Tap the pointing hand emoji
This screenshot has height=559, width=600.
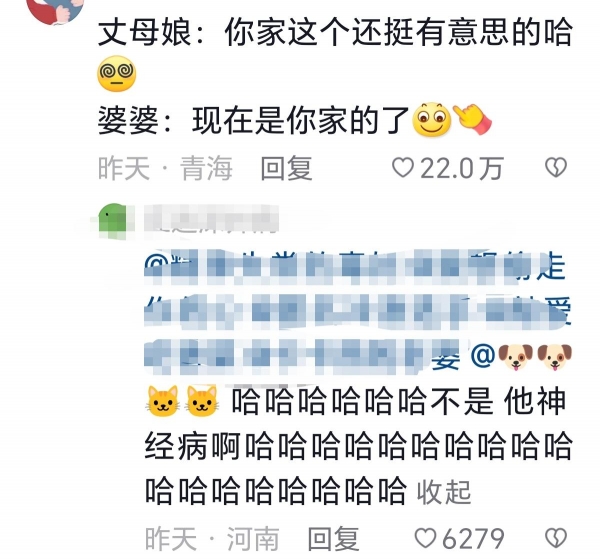(x=472, y=120)
